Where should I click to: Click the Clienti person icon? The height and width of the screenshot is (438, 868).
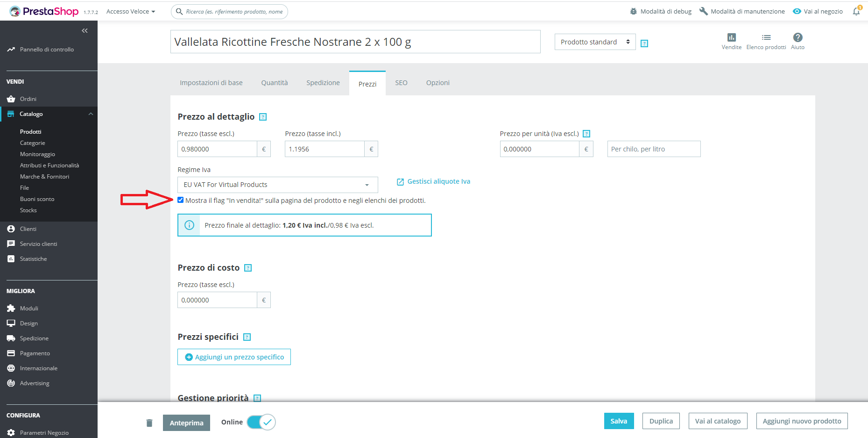(x=11, y=229)
